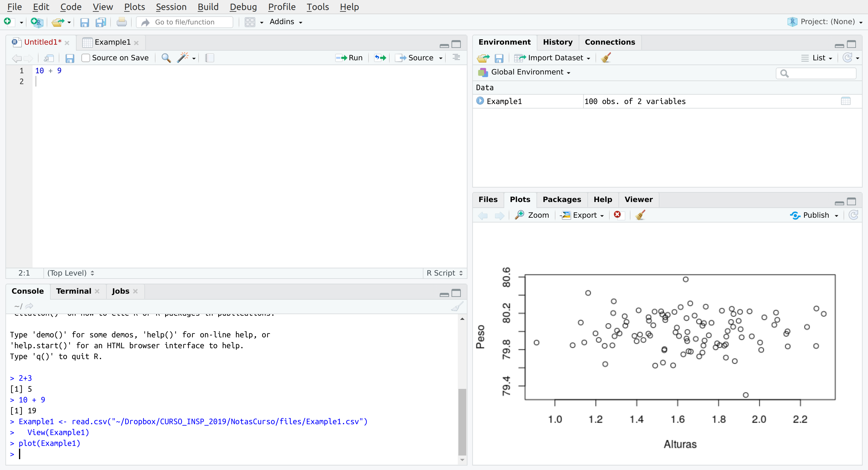Screen dimensions: 868x470
Task: View current working directory arrow in console
Action: (29, 306)
